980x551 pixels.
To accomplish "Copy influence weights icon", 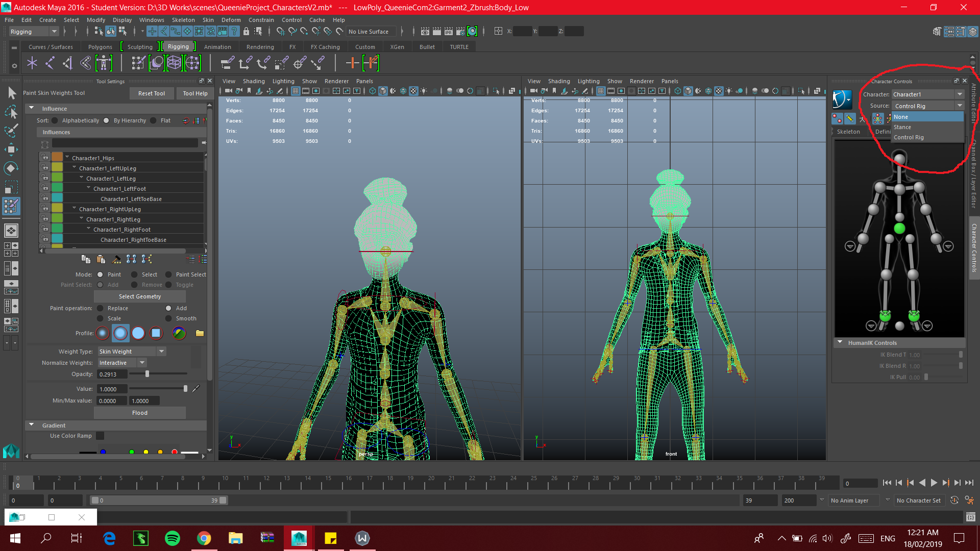I will [86, 259].
